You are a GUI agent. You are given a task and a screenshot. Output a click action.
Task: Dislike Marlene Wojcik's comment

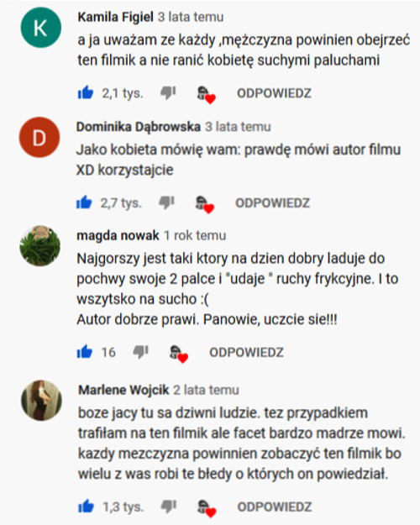tap(169, 507)
